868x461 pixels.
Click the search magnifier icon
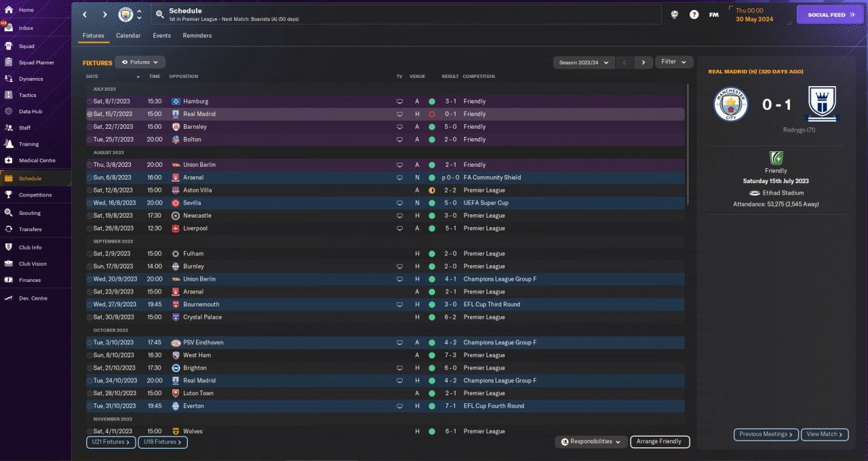[159, 14]
